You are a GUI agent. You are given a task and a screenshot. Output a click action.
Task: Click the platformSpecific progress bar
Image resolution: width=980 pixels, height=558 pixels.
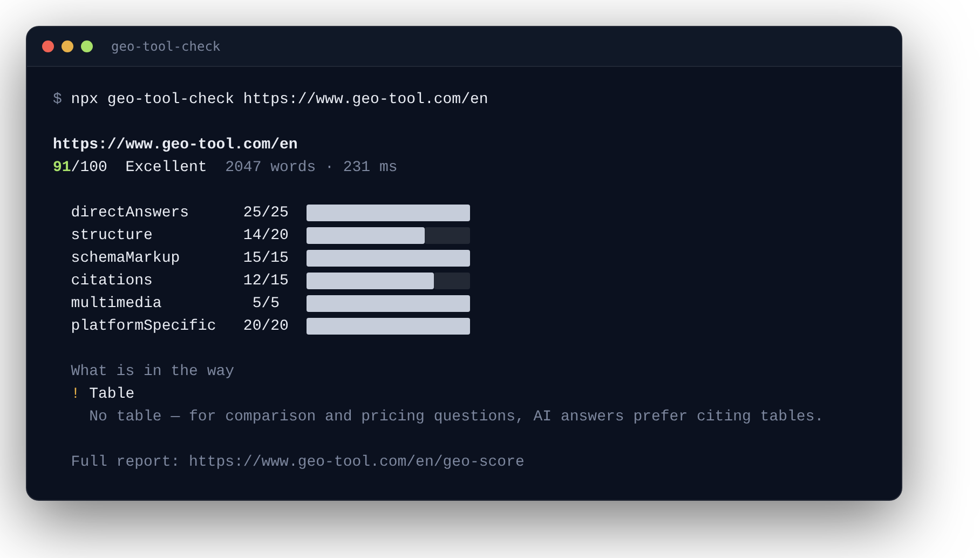(388, 326)
